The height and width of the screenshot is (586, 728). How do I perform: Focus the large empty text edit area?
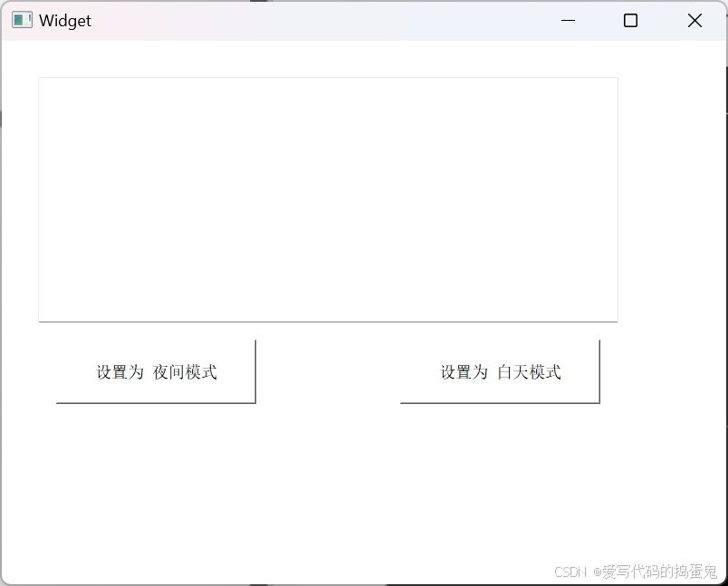(329, 199)
